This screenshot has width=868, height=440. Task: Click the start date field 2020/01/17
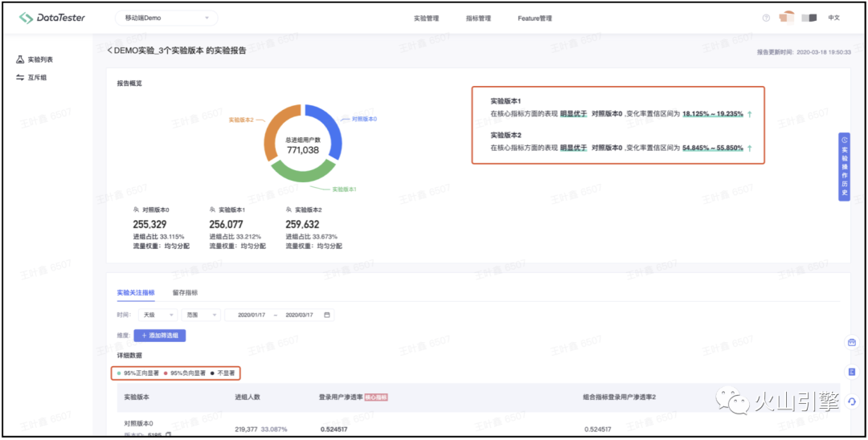tap(252, 315)
